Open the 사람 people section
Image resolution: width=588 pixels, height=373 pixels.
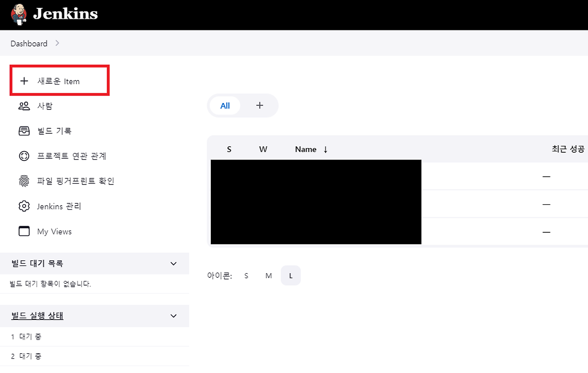coord(24,106)
